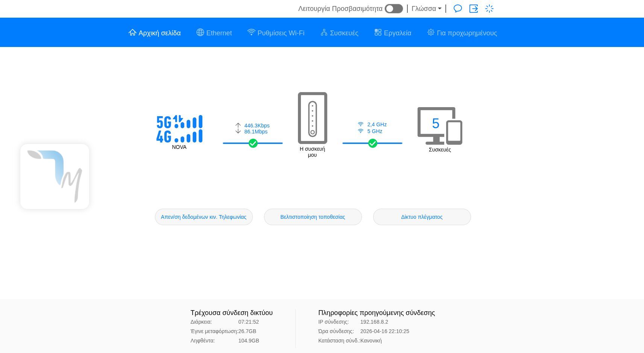
Task: Click the chat message bubble icon
Action: pyautogui.click(x=457, y=9)
